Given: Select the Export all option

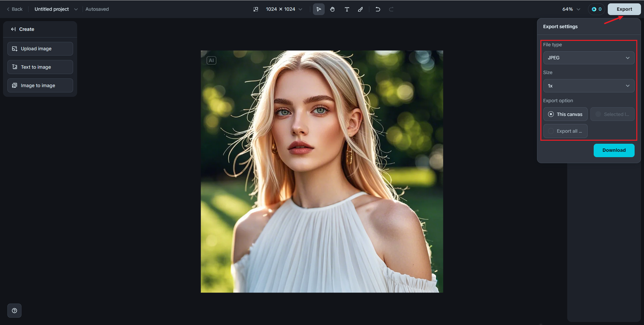Looking at the screenshot, I should [565, 131].
